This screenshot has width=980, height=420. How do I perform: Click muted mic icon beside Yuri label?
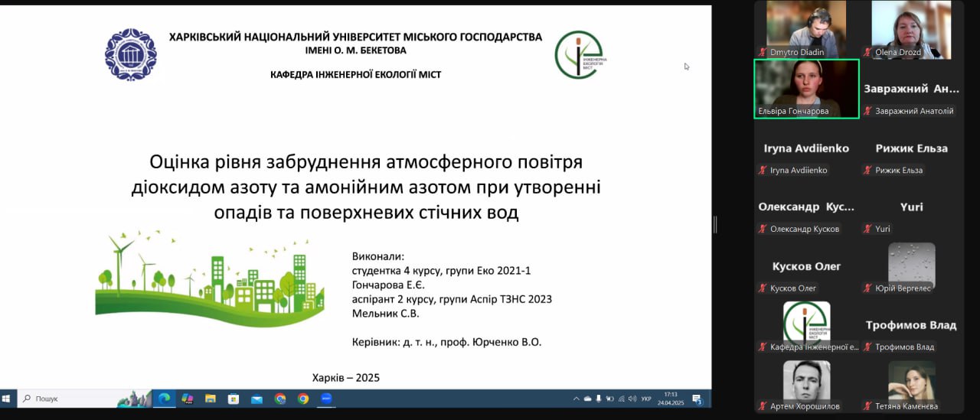coord(867,229)
